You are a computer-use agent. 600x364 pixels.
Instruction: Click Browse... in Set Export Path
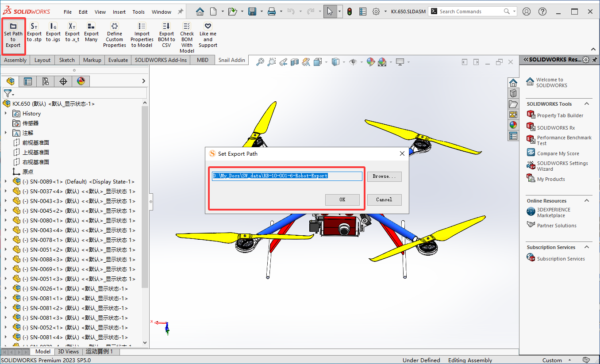point(384,176)
